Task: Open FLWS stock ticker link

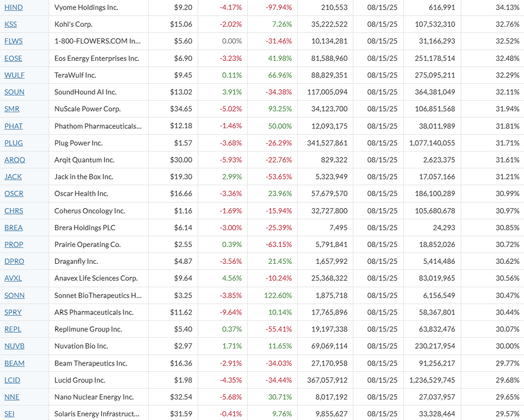Action: [x=14, y=41]
